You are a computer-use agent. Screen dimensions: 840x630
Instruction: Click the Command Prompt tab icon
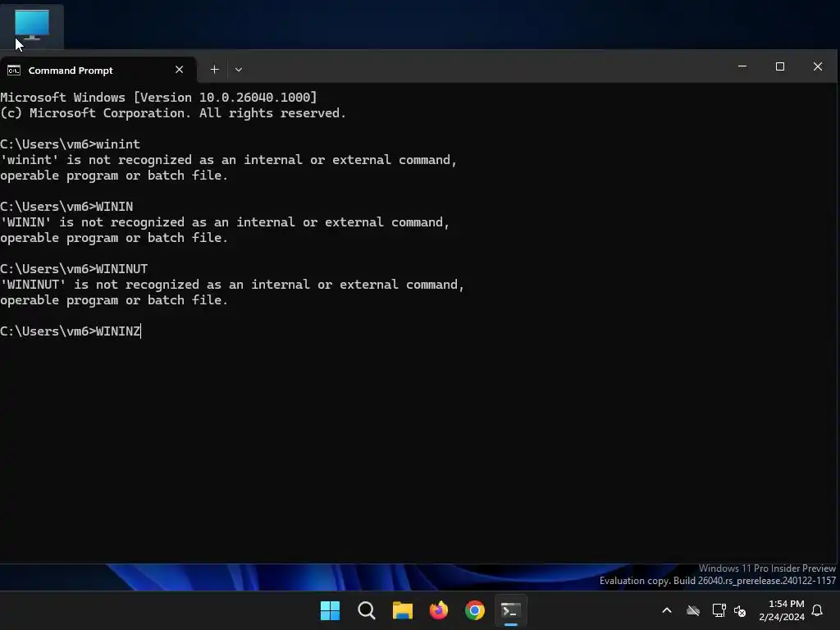tap(14, 71)
